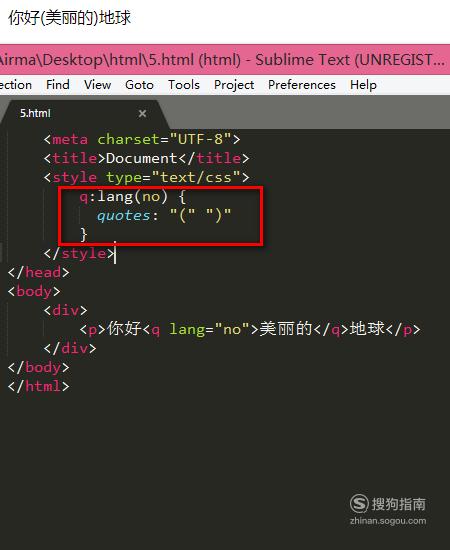Click the closing </html> tag
Screen dimensions: 450x550
click(x=39, y=386)
